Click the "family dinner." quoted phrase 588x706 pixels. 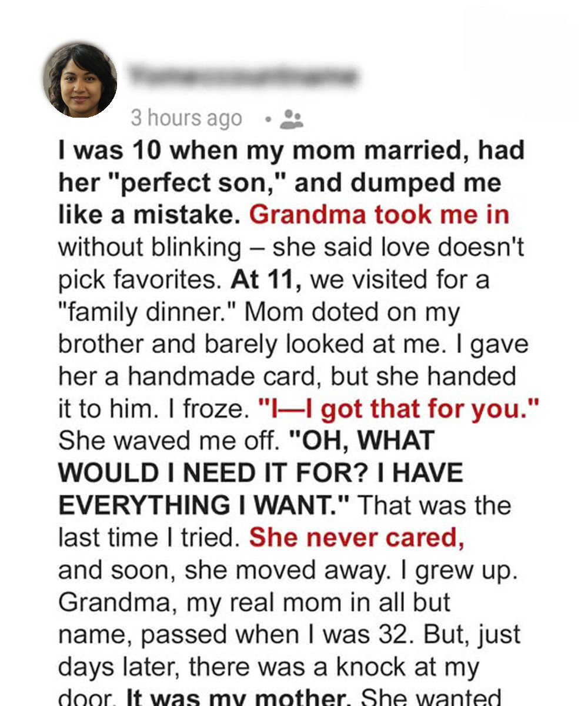point(146,312)
